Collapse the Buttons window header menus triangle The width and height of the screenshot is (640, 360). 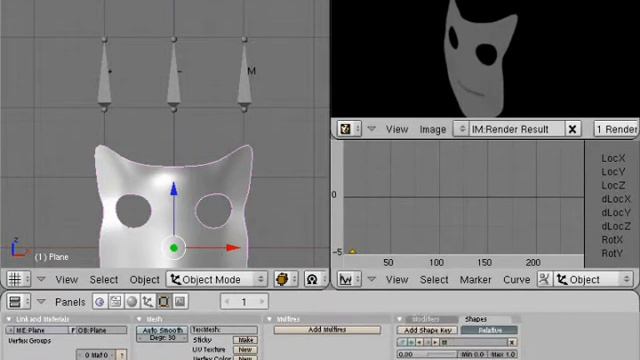(x=41, y=302)
